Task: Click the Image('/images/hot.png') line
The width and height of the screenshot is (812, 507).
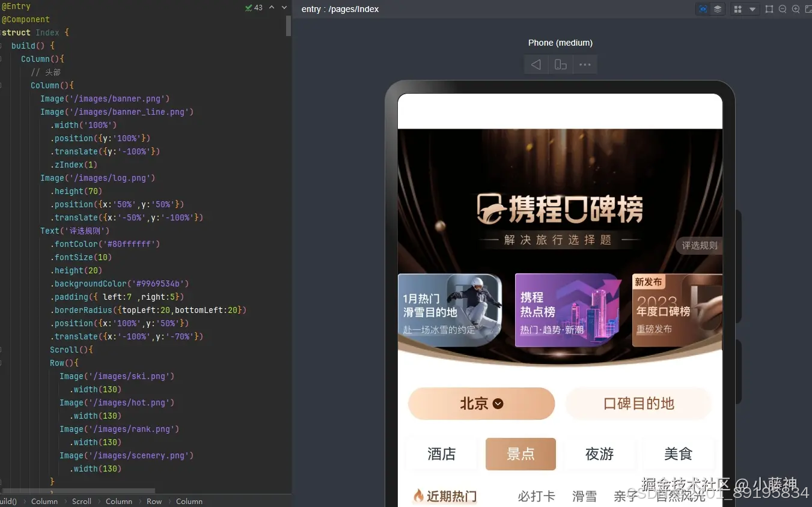Action: [117, 402]
